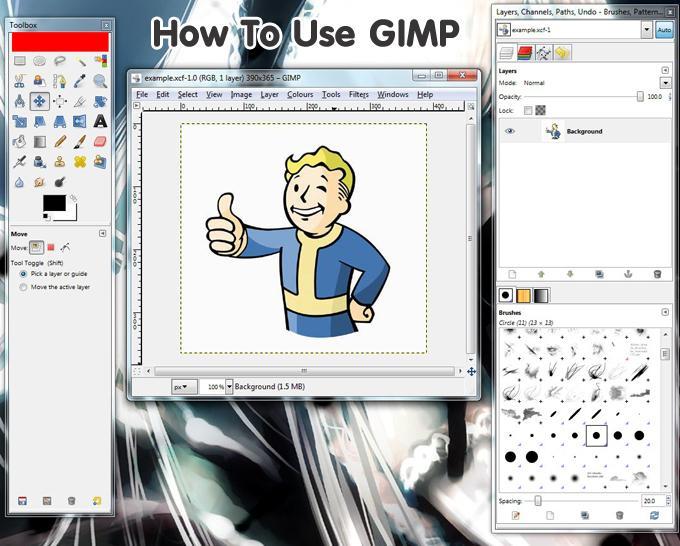The width and height of the screenshot is (680, 546).
Task: Select the Zoom magnifier tool
Action: pos(100,81)
